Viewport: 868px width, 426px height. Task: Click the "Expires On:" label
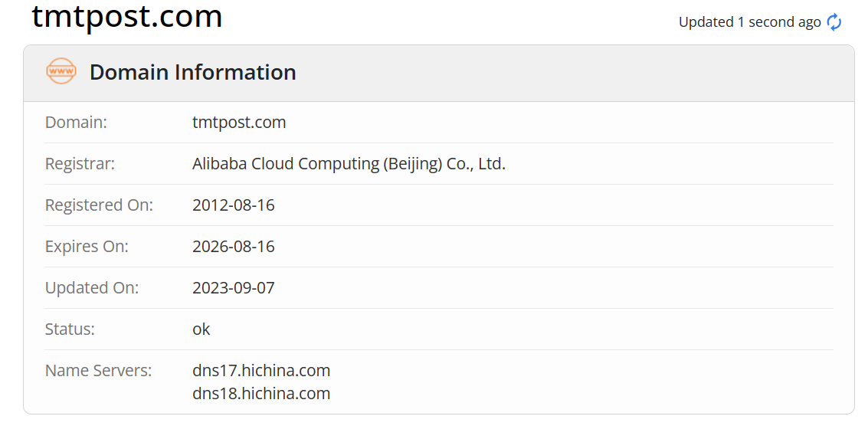[x=87, y=247]
